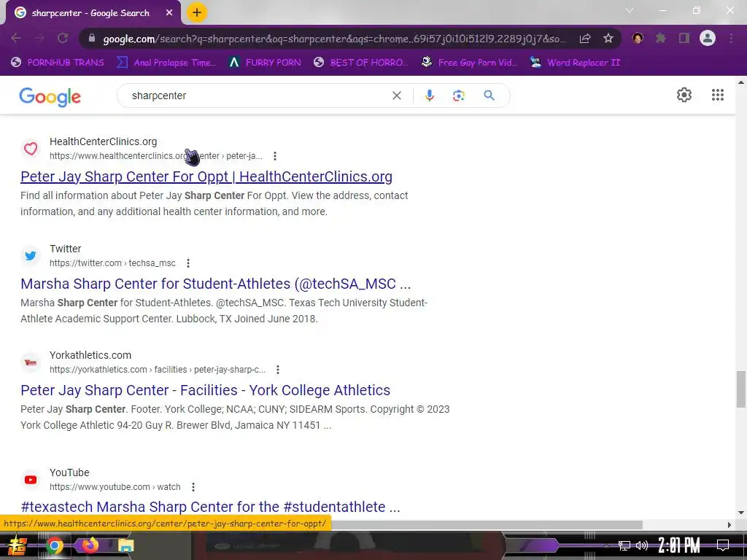Toggle Chrome side panel icon

pyautogui.click(x=684, y=38)
